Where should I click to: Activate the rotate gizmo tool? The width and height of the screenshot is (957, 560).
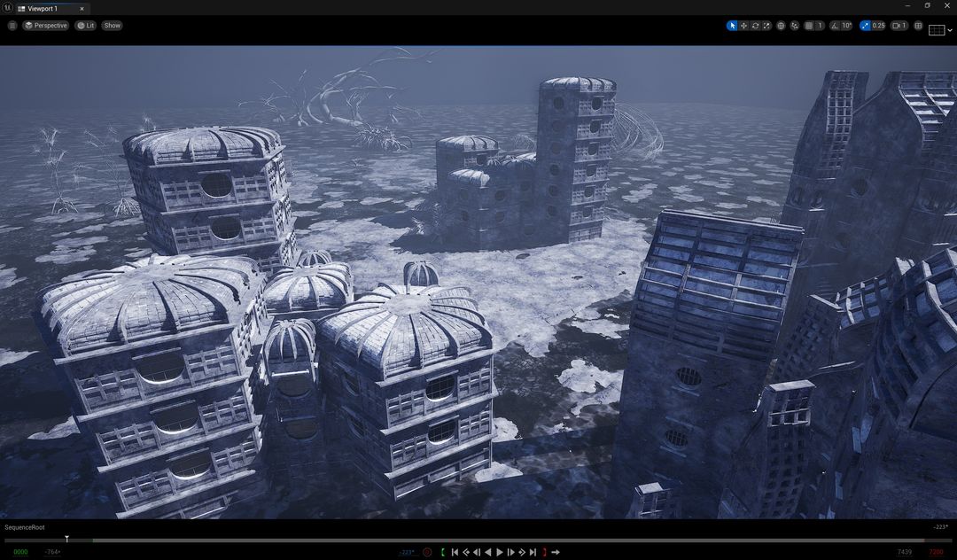click(755, 26)
